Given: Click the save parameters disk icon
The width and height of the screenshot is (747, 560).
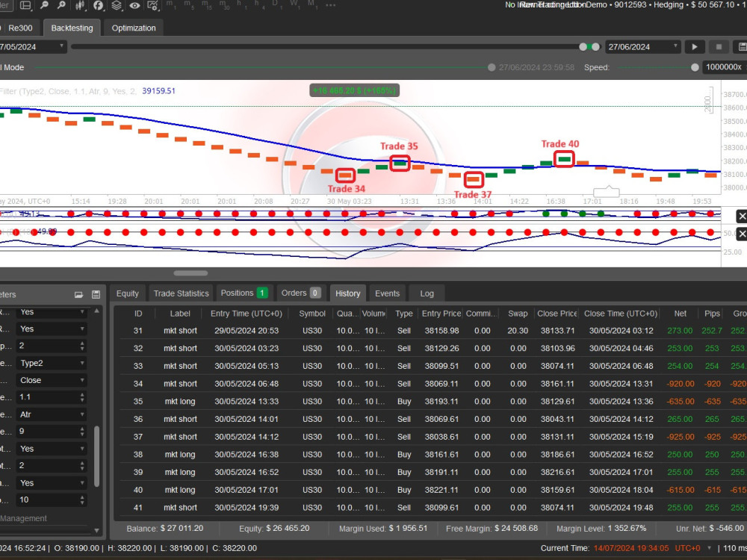Looking at the screenshot, I should (x=96, y=295).
